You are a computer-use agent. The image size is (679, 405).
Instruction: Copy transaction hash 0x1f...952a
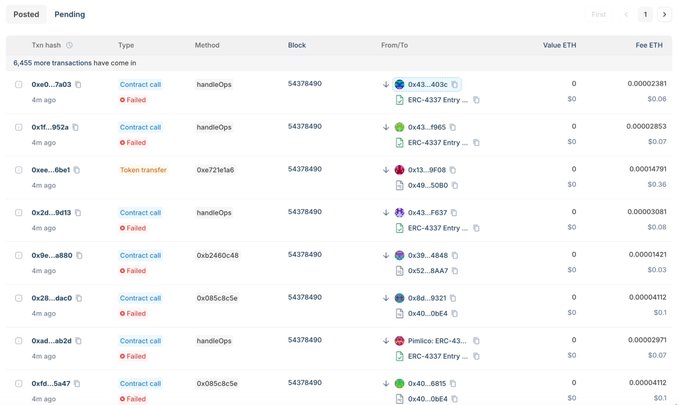pos(76,127)
